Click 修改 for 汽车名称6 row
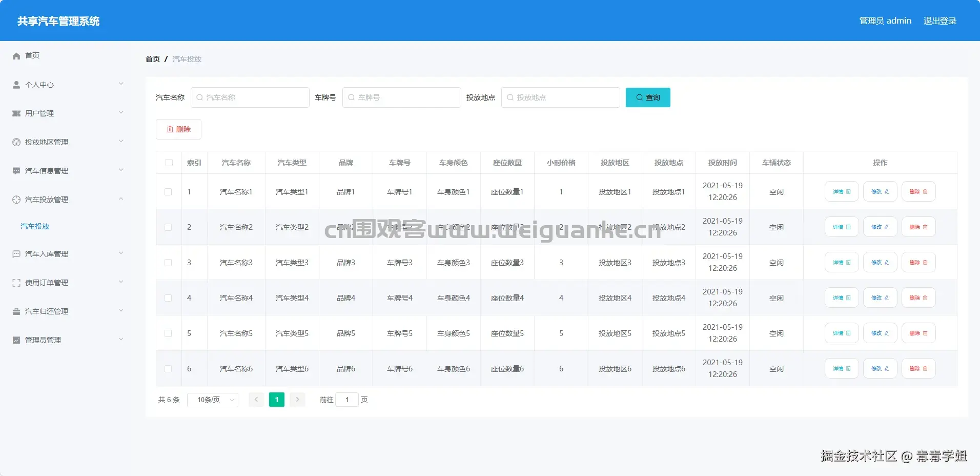The width and height of the screenshot is (980, 476). click(x=880, y=368)
